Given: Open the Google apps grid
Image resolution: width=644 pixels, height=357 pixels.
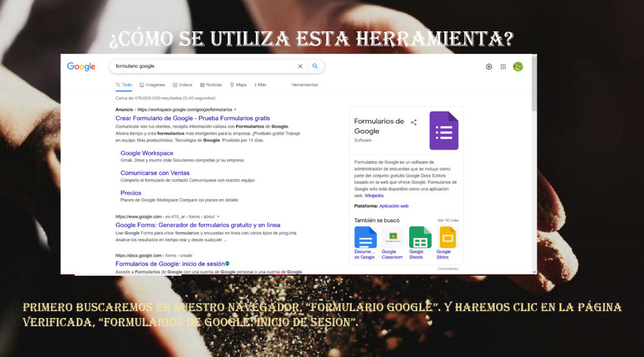Looking at the screenshot, I should [503, 67].
